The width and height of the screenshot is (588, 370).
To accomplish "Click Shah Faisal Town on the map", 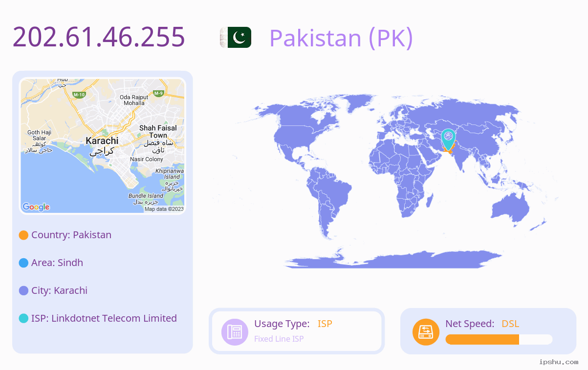I will point(158,131).
